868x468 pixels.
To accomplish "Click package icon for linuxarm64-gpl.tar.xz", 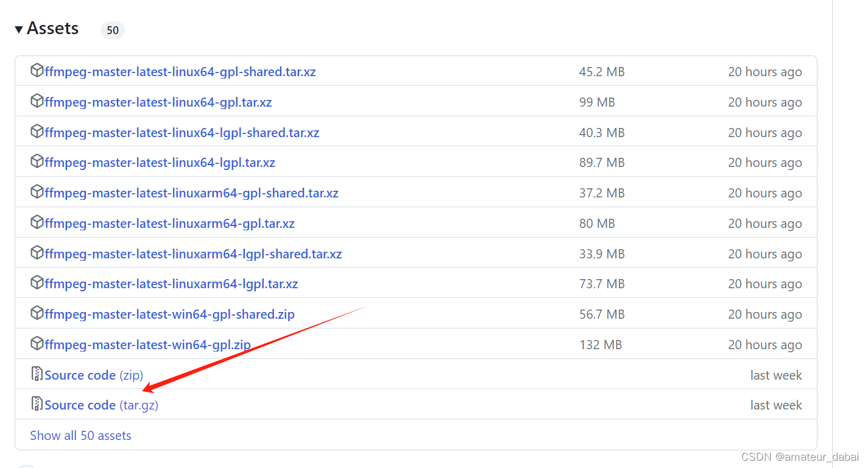I will tap(37, 222).
